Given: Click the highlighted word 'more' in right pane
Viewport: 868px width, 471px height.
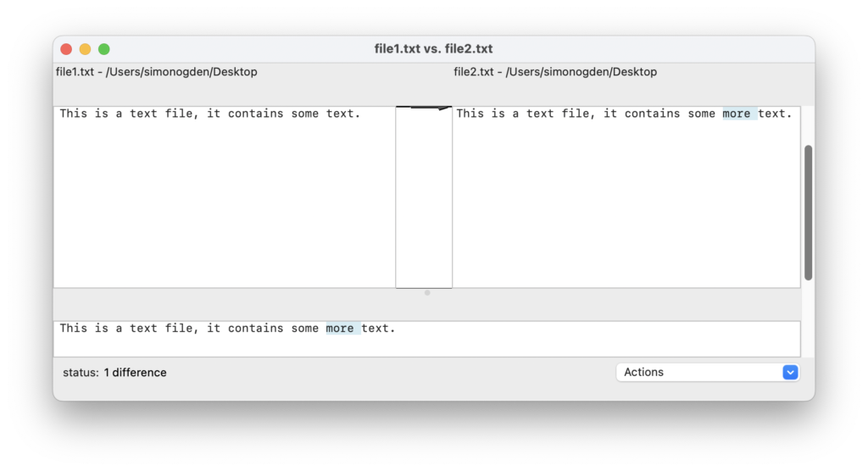Looking at the screenshot, I should (x=739, y=114).
